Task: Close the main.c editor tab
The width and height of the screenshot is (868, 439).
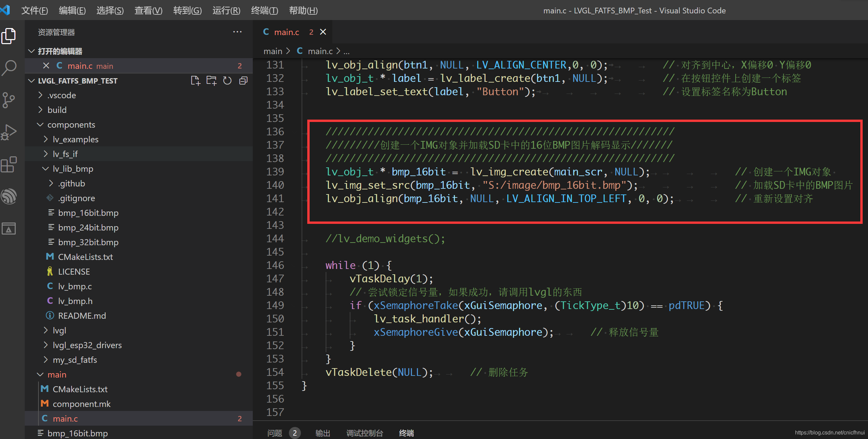Action: 323,32
